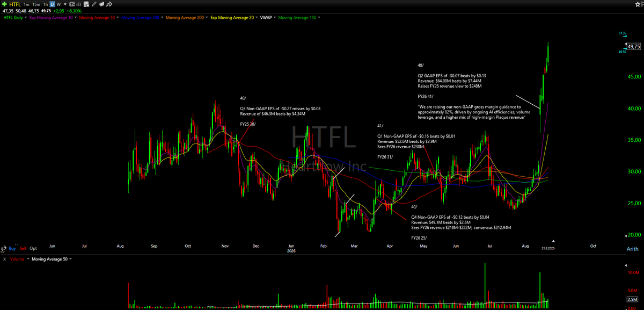Click the green plus add-chart icon
The height and width of the screenshot is (310, 644).
coord(4,4)
